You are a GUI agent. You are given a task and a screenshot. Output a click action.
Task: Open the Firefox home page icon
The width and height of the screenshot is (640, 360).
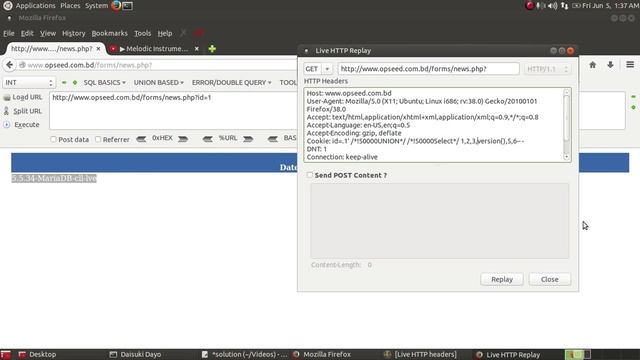point(593,65)
